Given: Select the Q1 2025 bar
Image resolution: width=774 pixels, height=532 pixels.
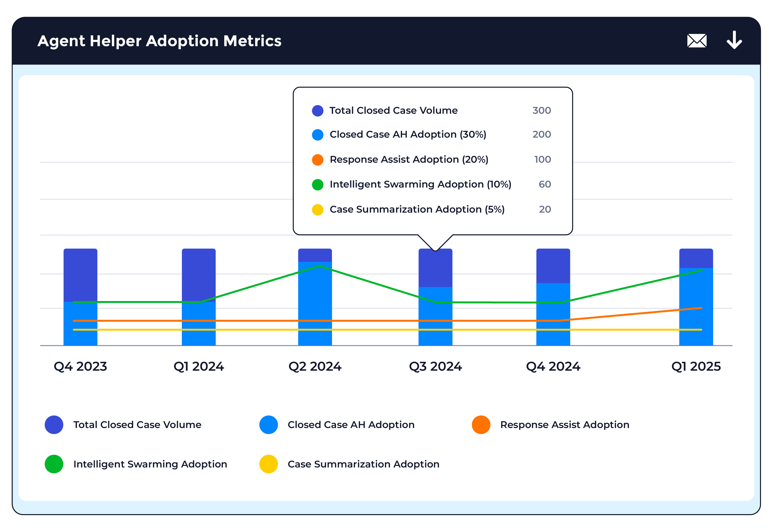Looking at the screenshot, I should [696, 297].
